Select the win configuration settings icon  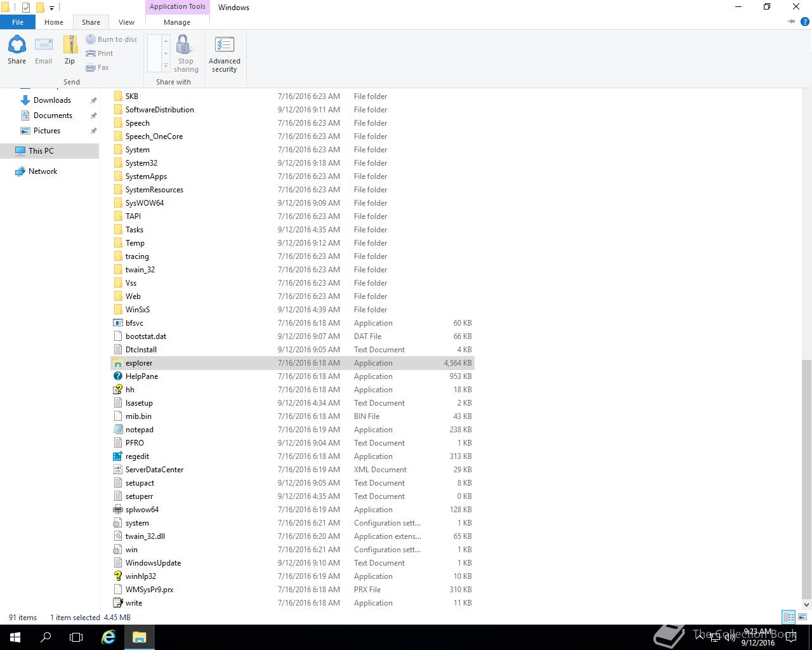click(117, 550)
